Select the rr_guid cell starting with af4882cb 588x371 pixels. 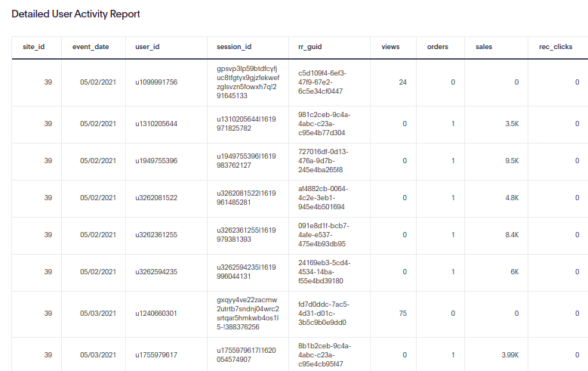[x=322, y=197]
